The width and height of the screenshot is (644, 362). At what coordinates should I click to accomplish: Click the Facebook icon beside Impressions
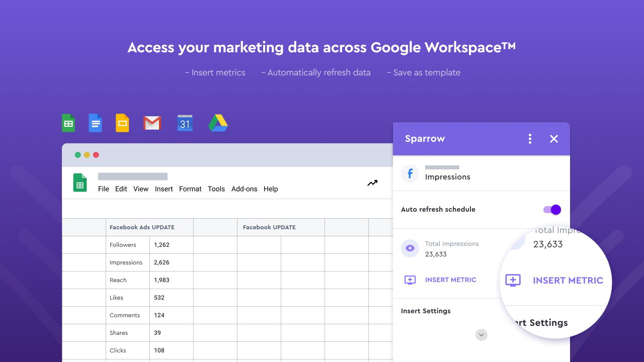click(410, 173)
